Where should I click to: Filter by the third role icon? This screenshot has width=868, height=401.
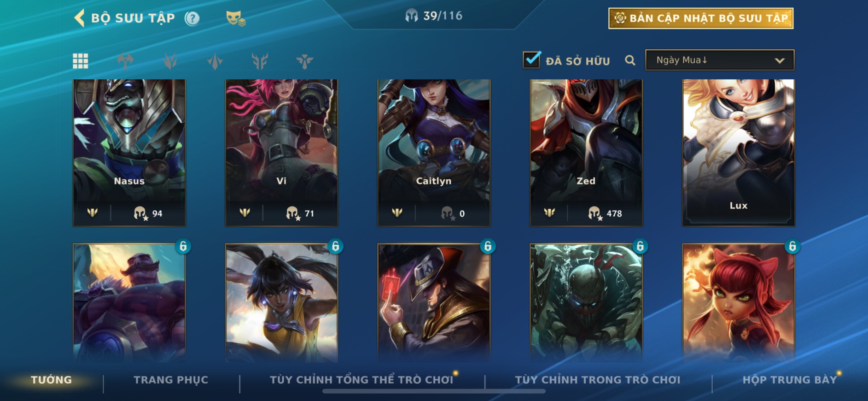point(215,61)
